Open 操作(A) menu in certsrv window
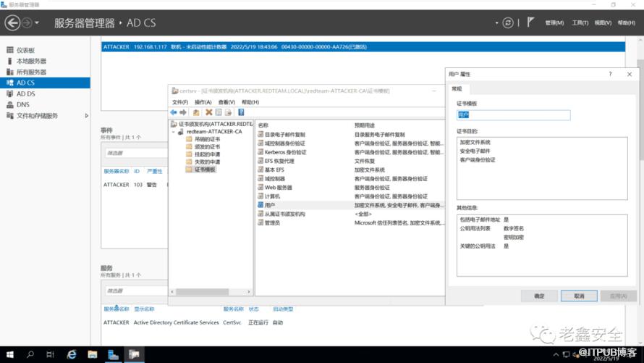The width and height of the screenshot is (644, 363). click(x=203, y=102)
